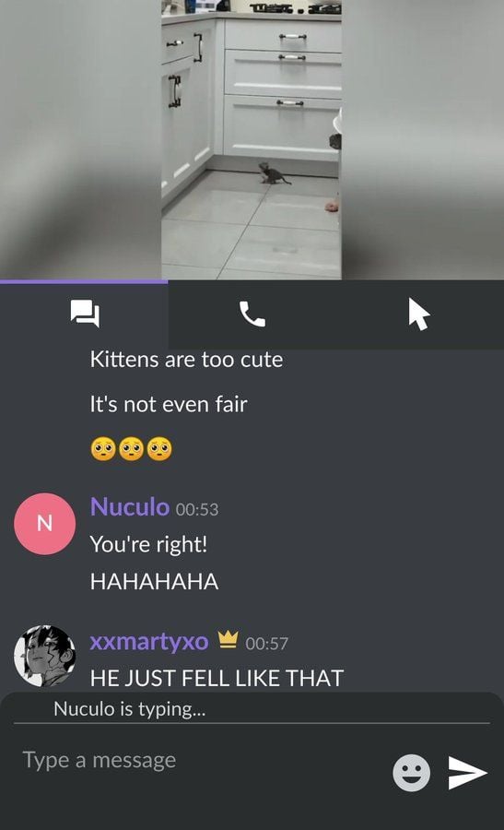The height and width of the screenshot is (830, 504).
Task: Click the 00:57 message timestamp
Action: 266,643
